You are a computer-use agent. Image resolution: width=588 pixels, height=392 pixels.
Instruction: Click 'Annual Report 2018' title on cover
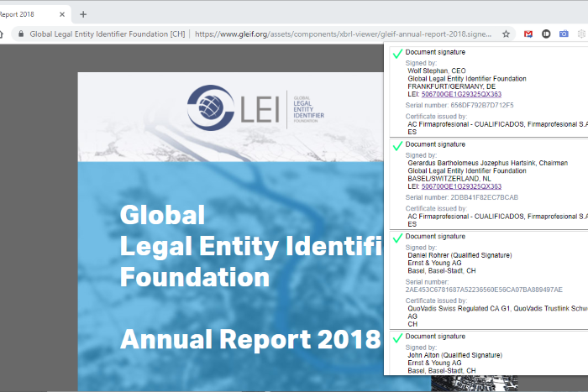coord(250,339)
